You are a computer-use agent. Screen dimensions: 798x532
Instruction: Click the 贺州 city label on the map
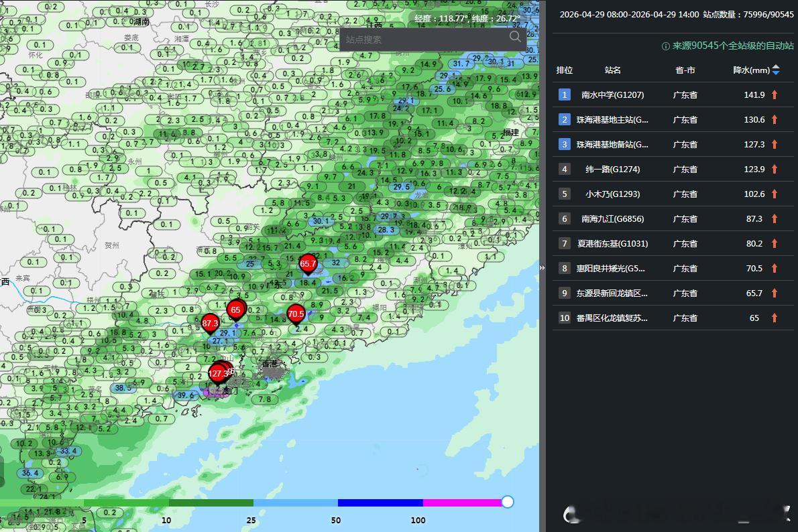112,245
